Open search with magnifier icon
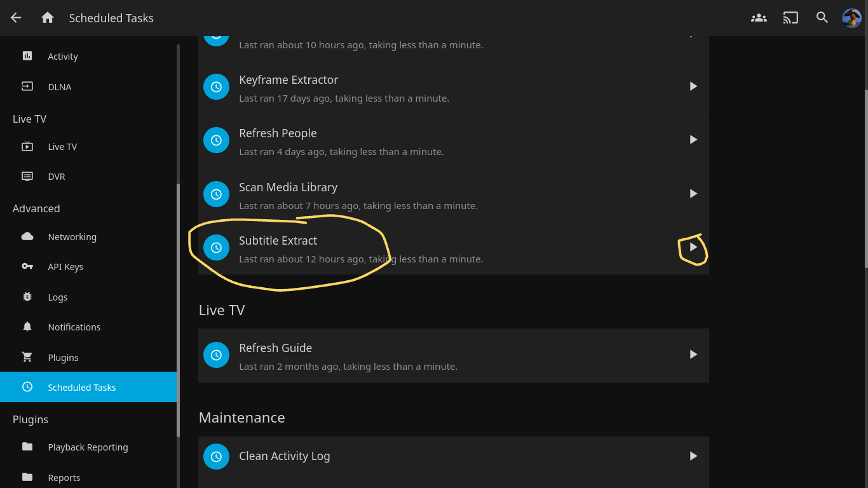This screenshot has height=488, width=868. point(822,18)
